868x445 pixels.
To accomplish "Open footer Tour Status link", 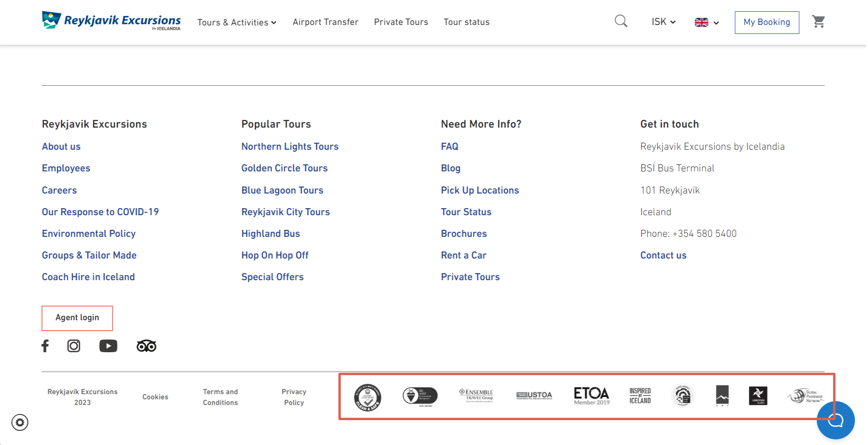I will pos(466,212).
